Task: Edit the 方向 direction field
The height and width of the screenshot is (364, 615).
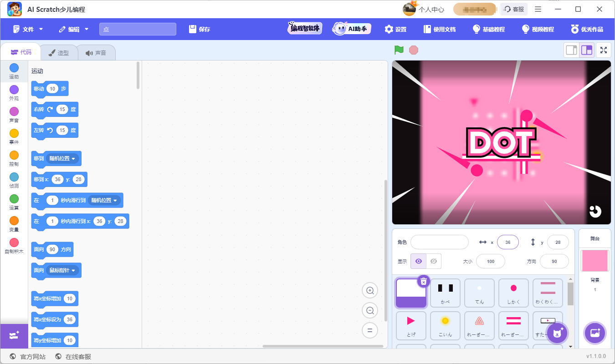Action: coord(554,261)
